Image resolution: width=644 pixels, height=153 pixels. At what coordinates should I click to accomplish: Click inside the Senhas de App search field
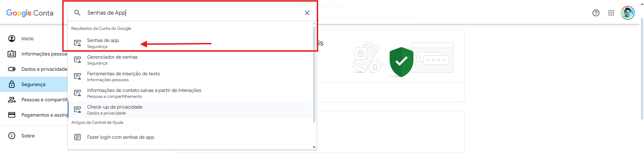[x=192, y=13]
